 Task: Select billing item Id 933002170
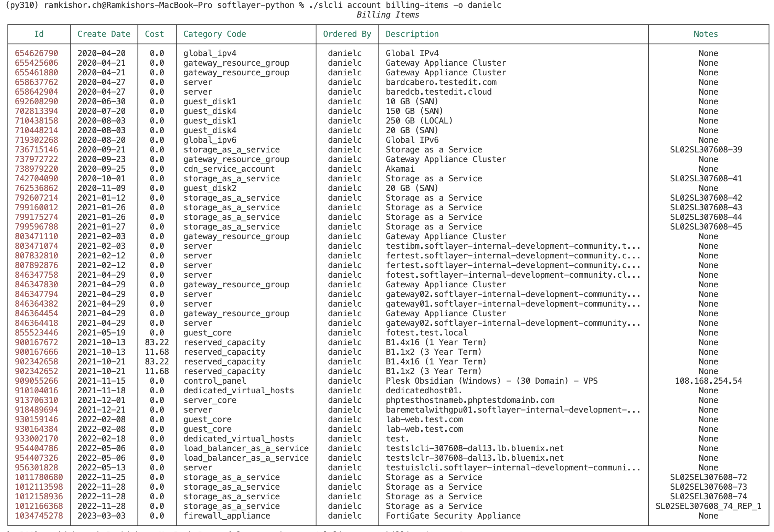tap(36, 439)
